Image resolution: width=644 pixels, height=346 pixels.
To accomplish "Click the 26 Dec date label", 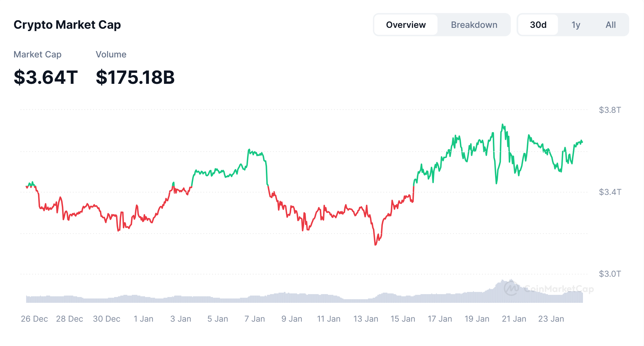I will click(34, 319).
